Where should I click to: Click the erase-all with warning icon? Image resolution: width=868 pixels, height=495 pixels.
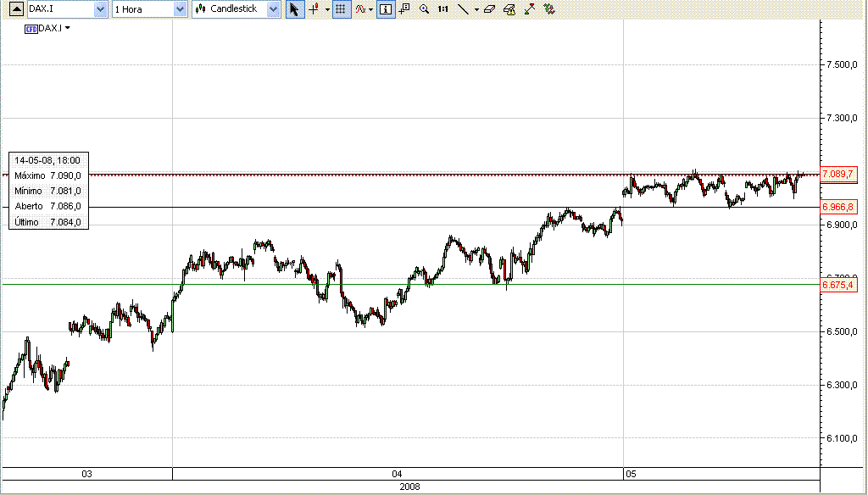click(x=509, y=8)
